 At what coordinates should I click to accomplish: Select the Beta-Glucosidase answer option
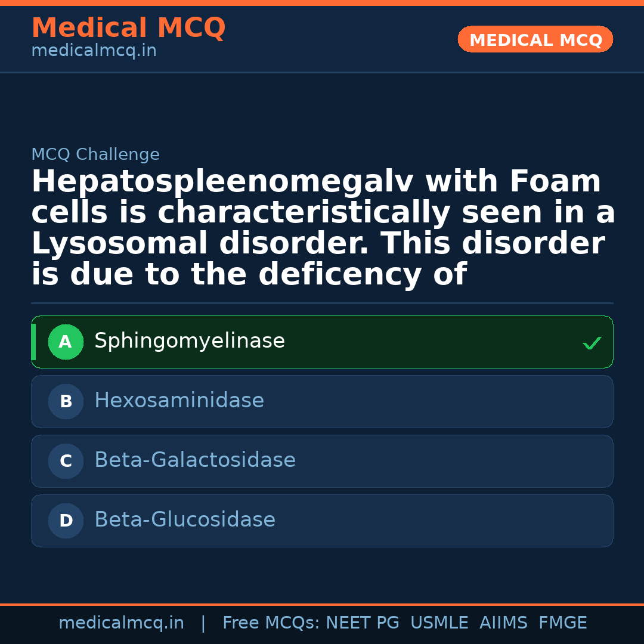tap(185, 521)
